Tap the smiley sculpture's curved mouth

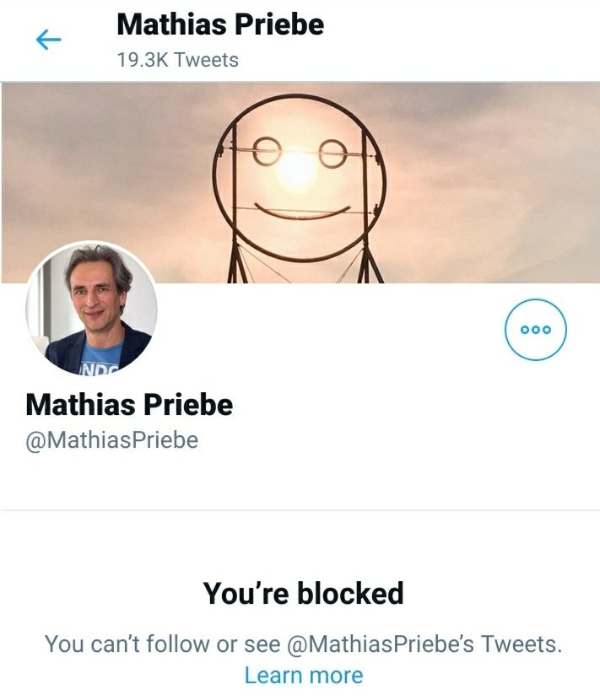click(302, 211)
